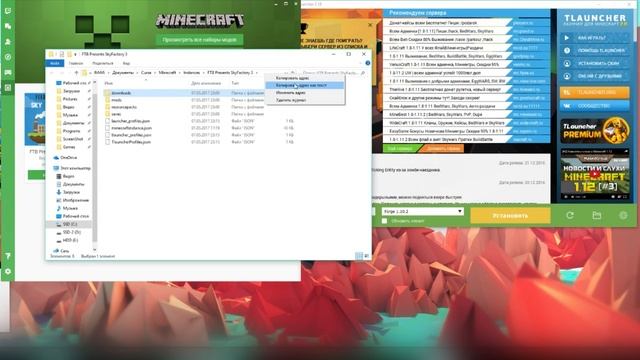
Task: Open TLauncher Premium banner
Action: [595, 130]
